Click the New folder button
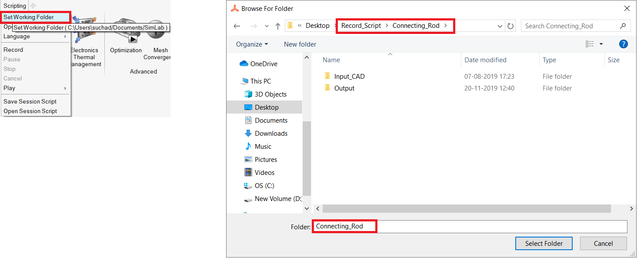The width and height of the screenshot is (644, 268). (x=300, y=44)
